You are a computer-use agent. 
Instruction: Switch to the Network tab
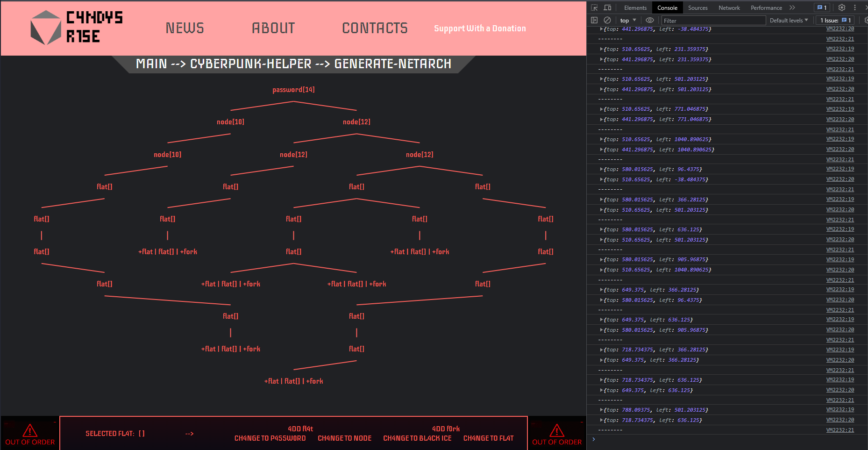coord(729,7)
